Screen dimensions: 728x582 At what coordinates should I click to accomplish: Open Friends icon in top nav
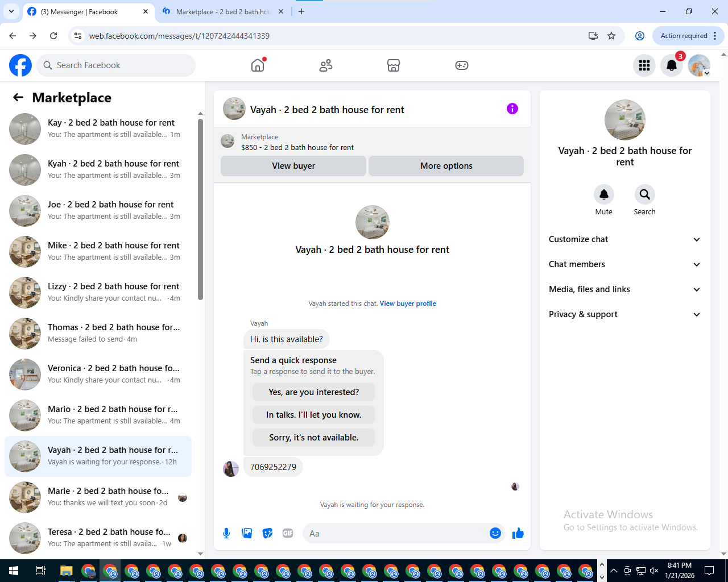coord(326,65)
